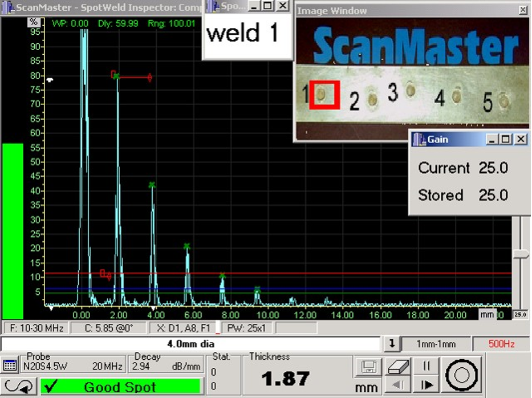This screenshot has height=398, width=532.
Task: Step to the previous weld record
Action: (x=399, y=385)
